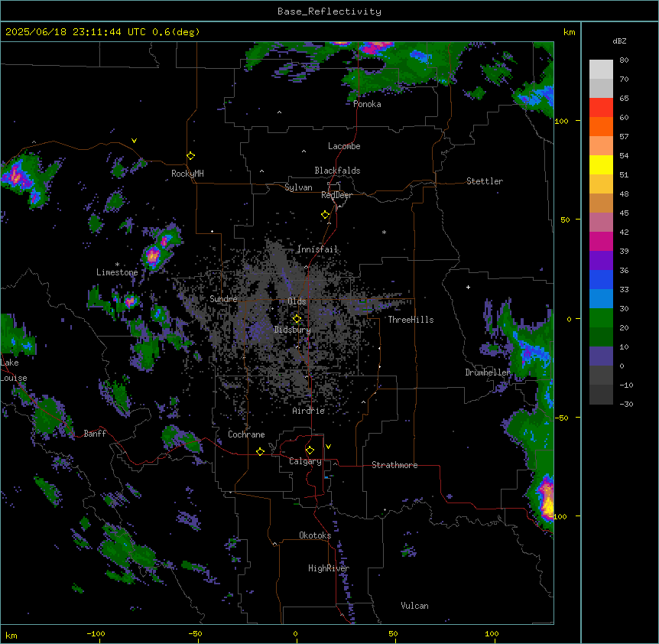Click the yellow diamond marker near RockyMH
659x644 pixels.
click(191, 156)
